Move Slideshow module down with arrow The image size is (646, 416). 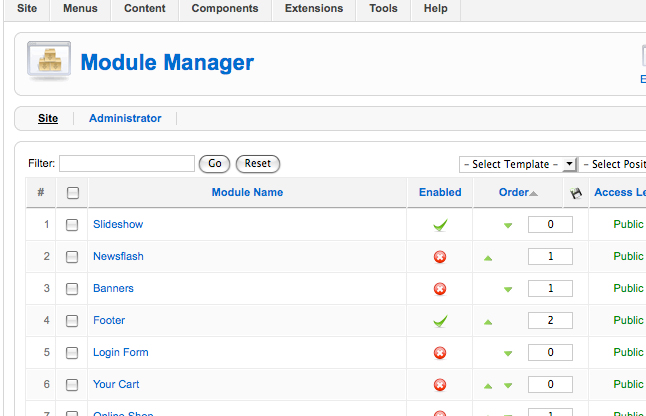pyautogui.click(x=508, y=225)
